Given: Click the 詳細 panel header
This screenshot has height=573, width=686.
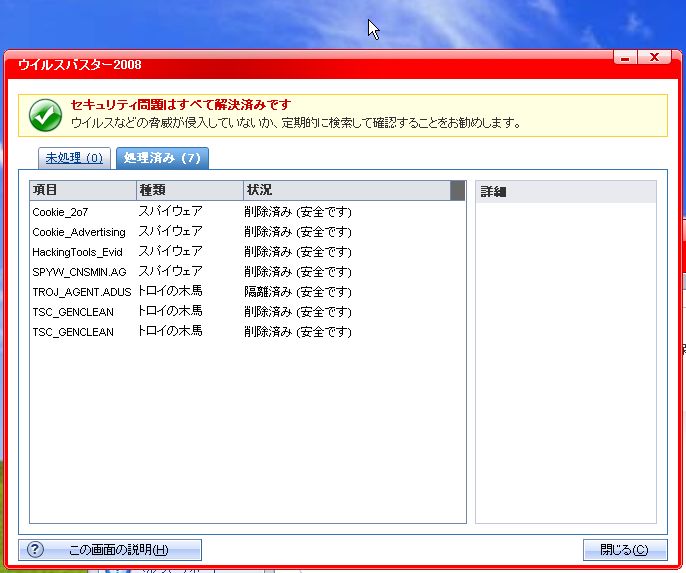Looking at the screenshot, I should 565,192.
